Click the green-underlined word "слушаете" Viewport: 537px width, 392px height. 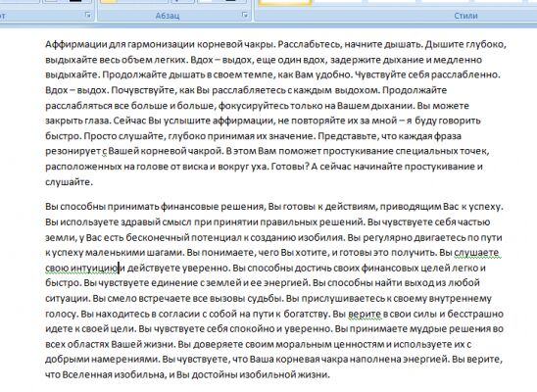tap(476, 253)
